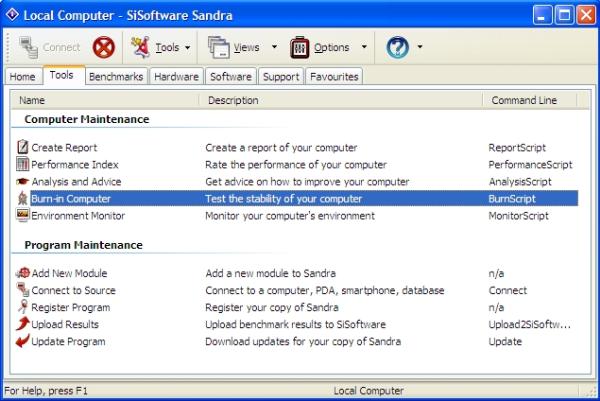Screen dimensions: 600x401
Task: Click the SiSoftware Sandra title bar icon
Action: pyautogui.click(x=12, y=15)
